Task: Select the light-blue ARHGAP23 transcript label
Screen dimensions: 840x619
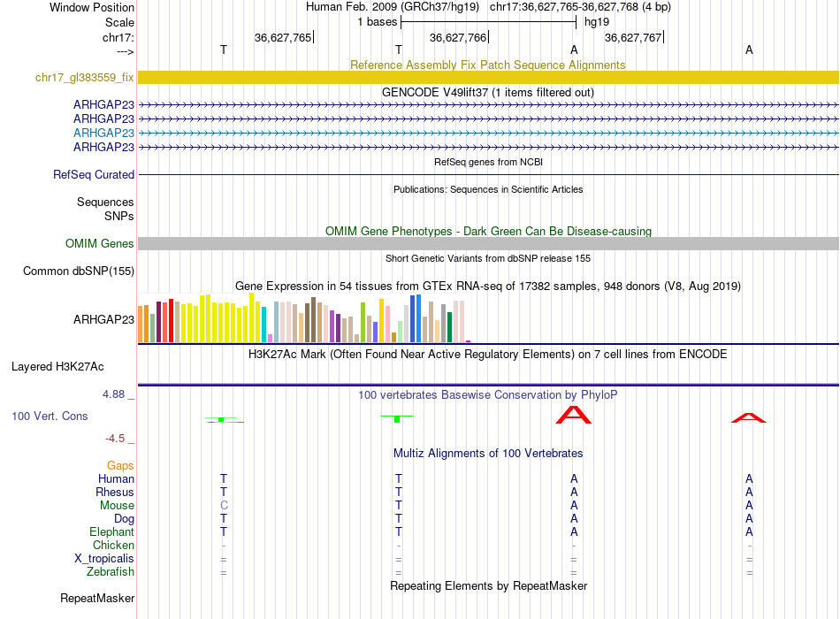Action: pos(104,133)
